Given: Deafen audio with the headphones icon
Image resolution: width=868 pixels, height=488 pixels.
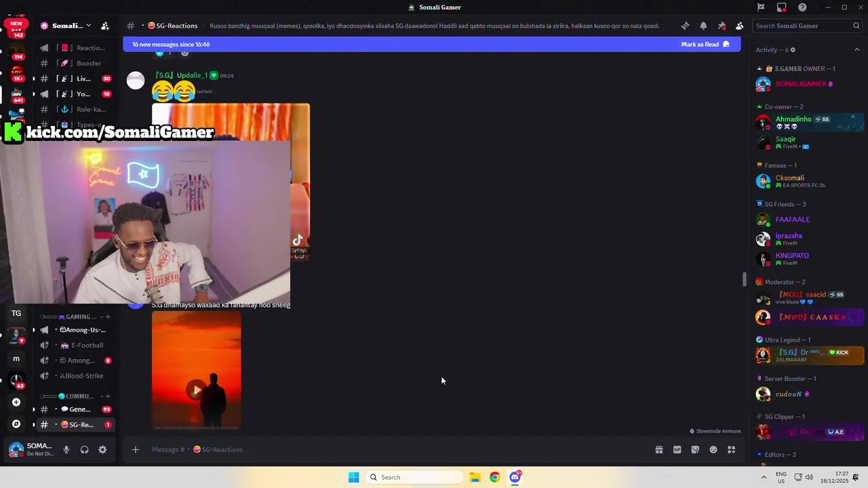Looking at the screenshot, I should coord(84,449).
